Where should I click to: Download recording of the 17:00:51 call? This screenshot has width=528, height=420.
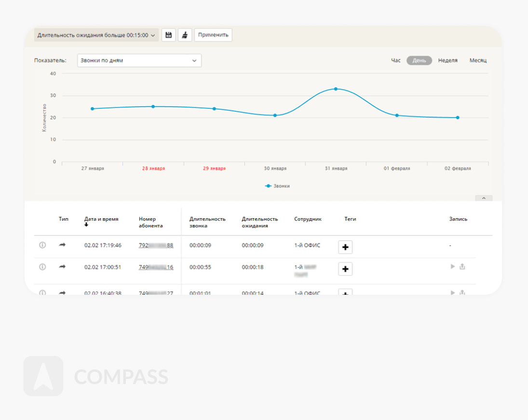pos(462,266)
